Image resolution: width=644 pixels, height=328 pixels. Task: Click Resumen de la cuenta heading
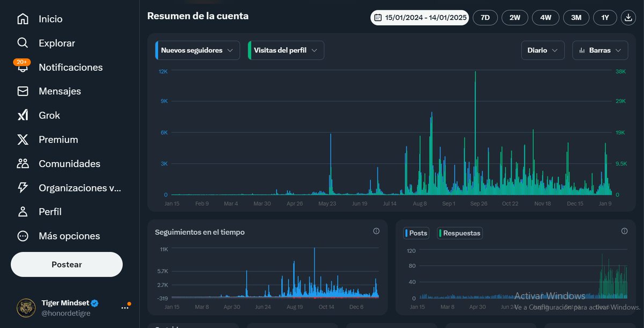click(198, 16)
